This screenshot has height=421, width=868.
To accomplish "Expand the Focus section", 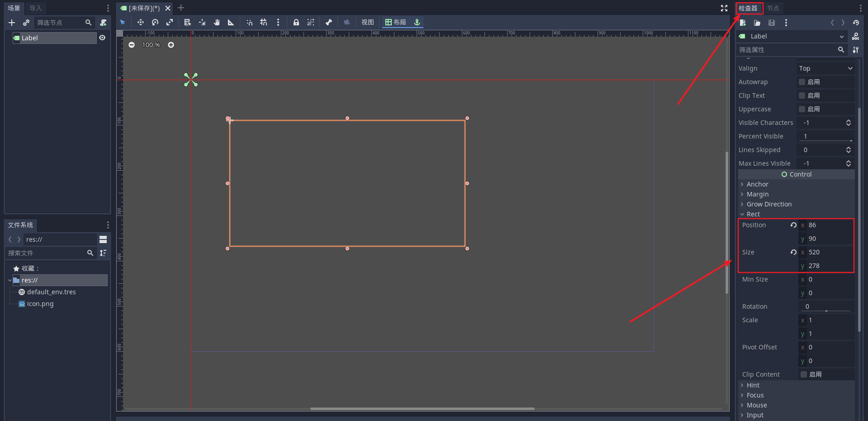I will click(796, 395).
